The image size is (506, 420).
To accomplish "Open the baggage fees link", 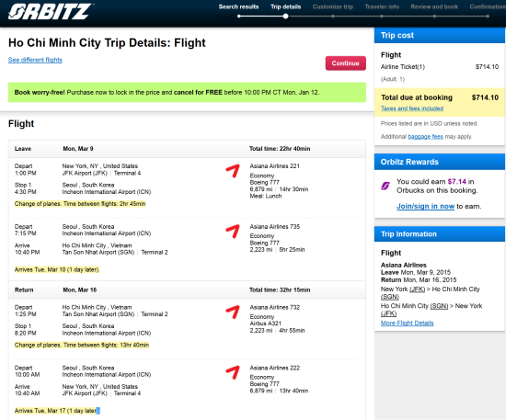I will pos(426,137).
